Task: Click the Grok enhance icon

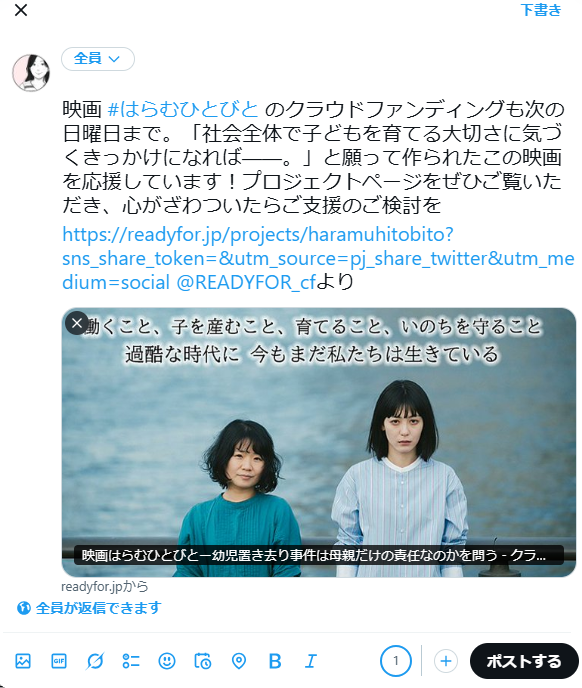Action: (95, 660)
